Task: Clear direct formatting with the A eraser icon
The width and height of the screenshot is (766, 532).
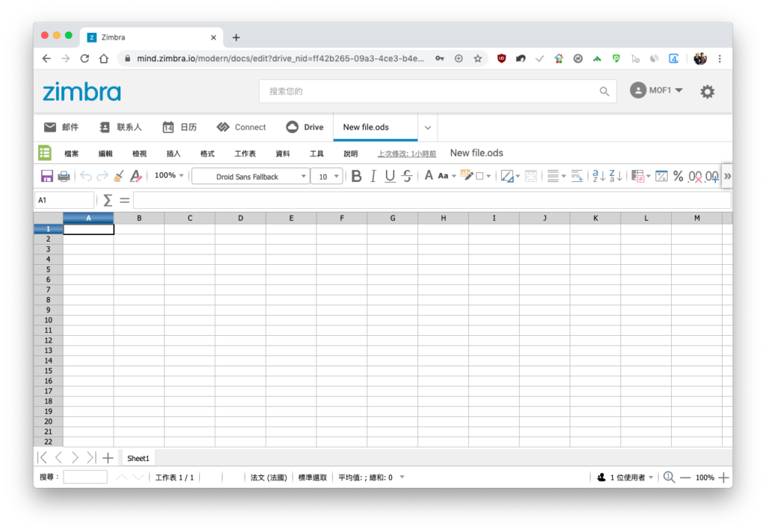Action: (136, 177)
